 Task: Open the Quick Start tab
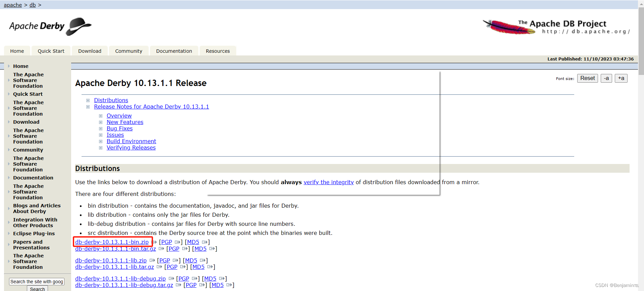point(51,51)
